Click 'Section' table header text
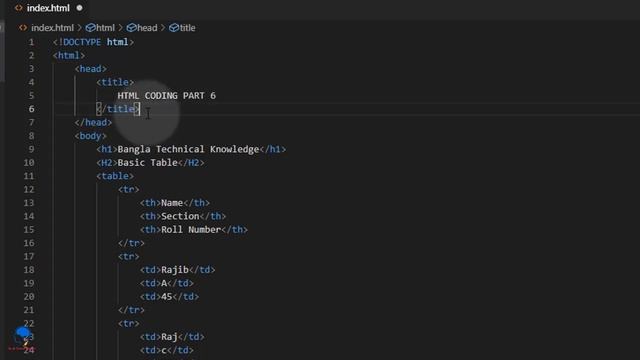Viewport: 640px width, 360px height. pyautogui.click(x=180, y=216)
